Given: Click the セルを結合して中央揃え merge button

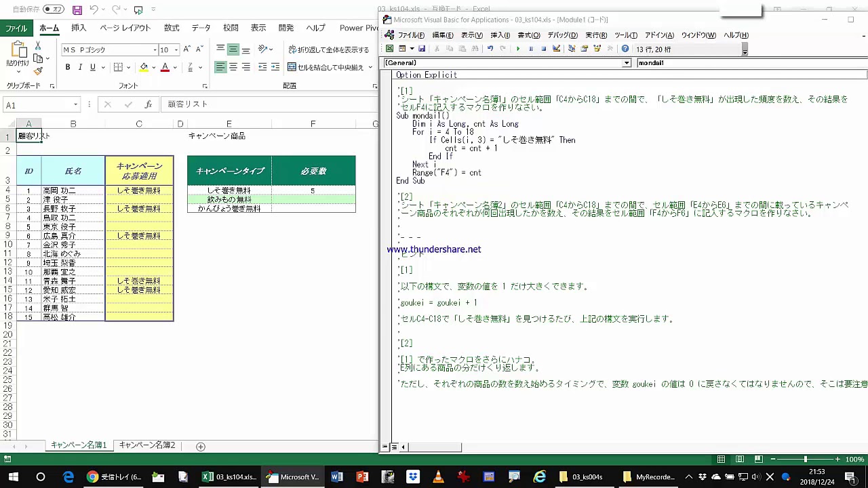Looking at the screenshot, I should pyautogui.click(x=325, y=67).
